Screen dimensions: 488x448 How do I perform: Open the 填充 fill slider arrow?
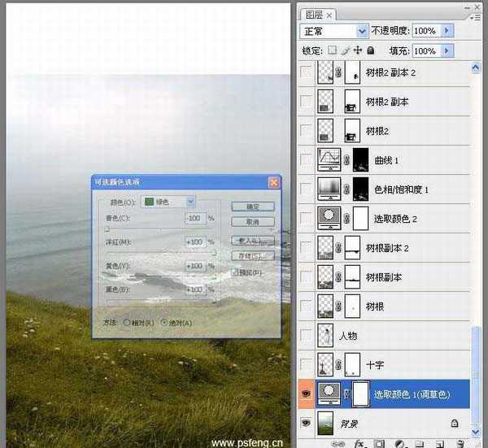pyautogui.click(x=447, y=50)
